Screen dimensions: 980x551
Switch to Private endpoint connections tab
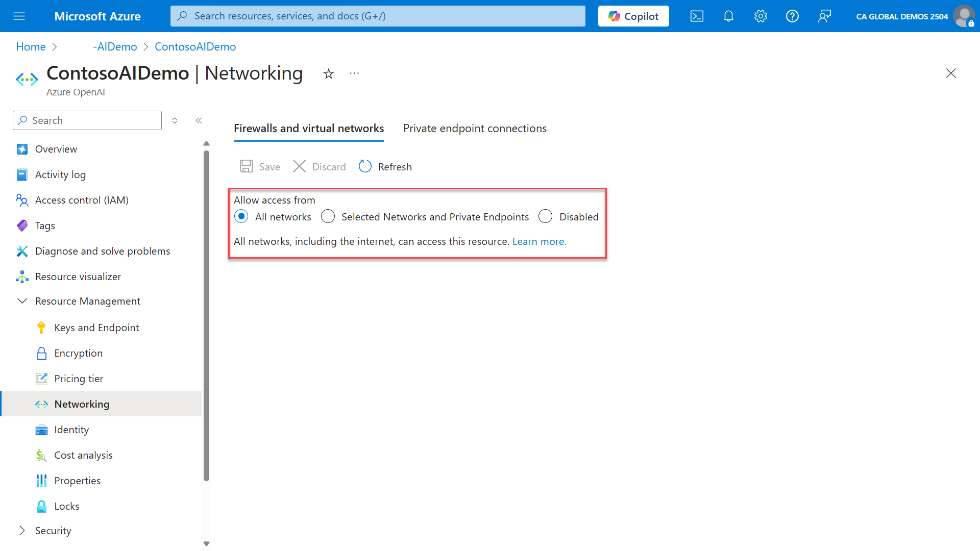click(475, 128)
